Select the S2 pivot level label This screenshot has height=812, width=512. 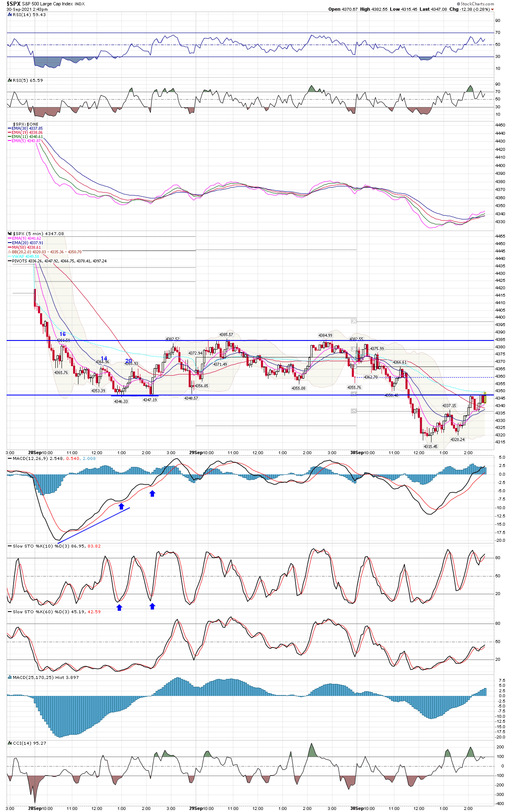coord(353,411)
